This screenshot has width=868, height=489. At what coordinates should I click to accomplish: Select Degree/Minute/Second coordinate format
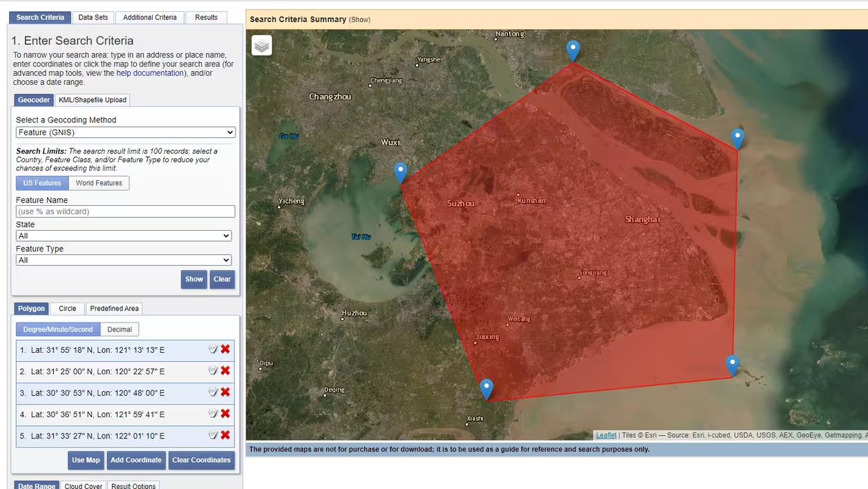point(58,329)
